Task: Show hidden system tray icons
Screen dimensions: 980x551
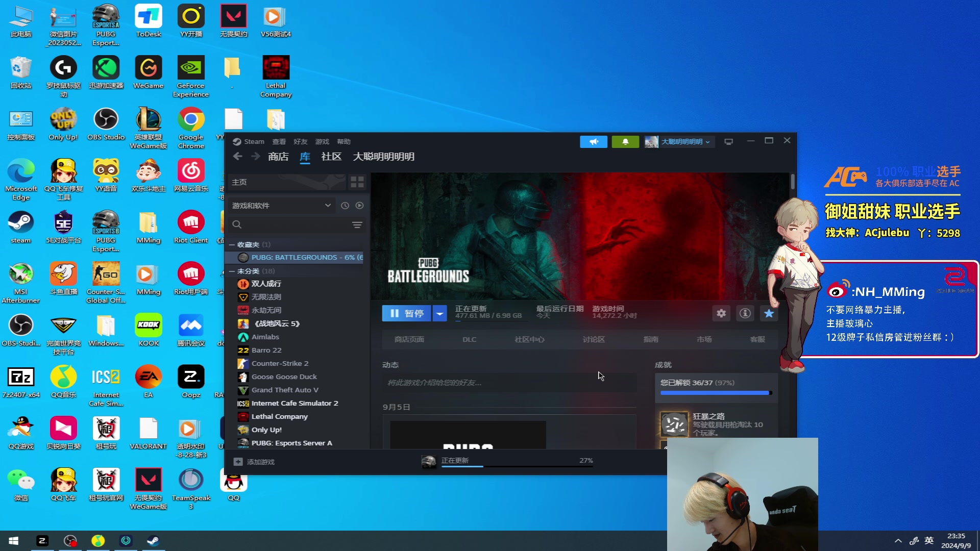Action: [898, 541]
